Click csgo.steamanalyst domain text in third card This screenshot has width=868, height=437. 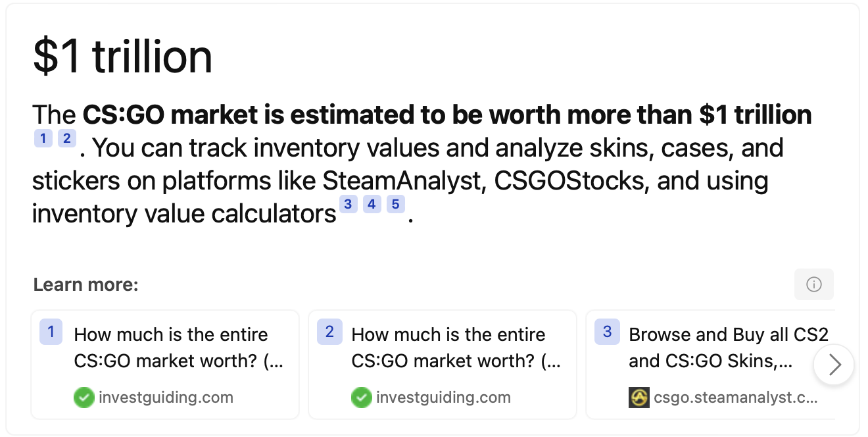point(735,398)
